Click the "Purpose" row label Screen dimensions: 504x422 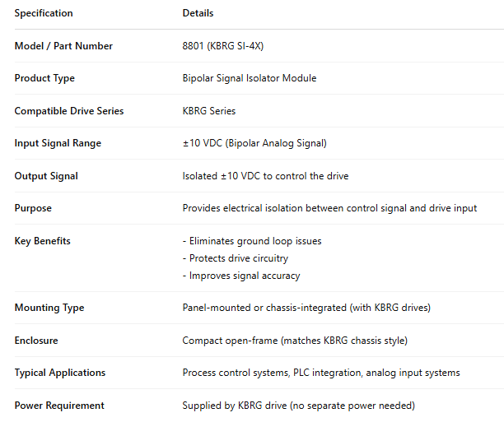point(33,208)
